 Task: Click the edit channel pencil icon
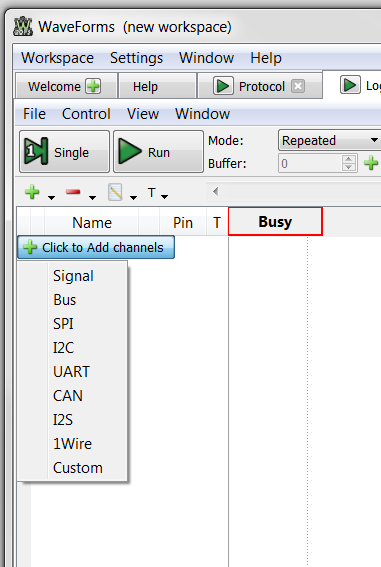point(115,192)
